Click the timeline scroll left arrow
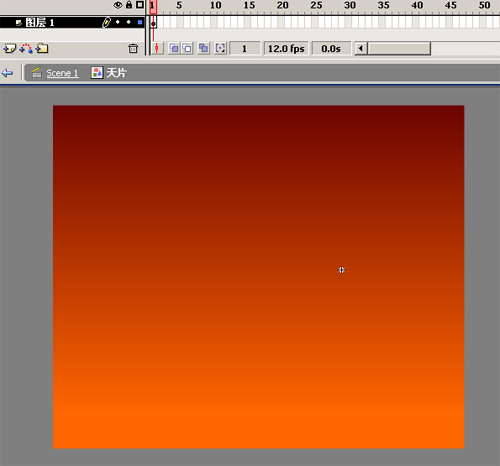 coord(360,49)
